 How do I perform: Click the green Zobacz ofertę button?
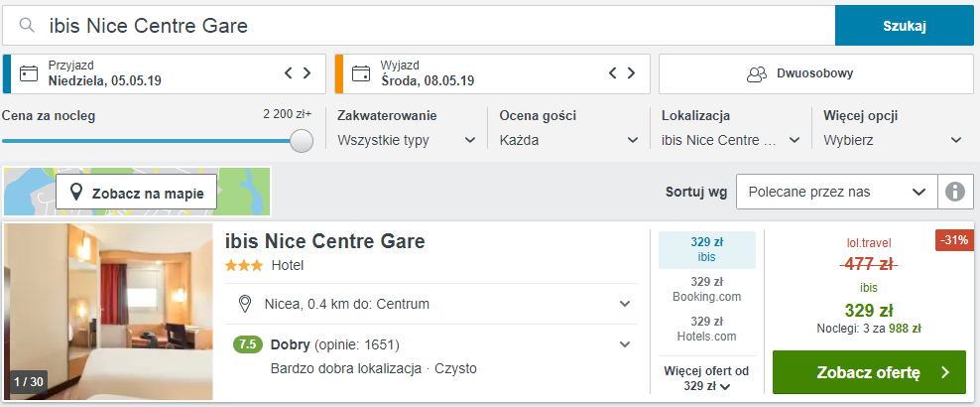point(869,372)
